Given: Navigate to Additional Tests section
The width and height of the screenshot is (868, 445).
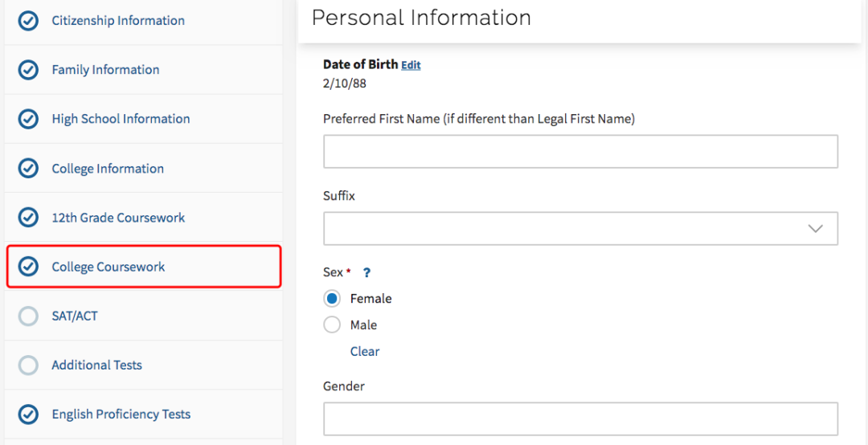Looking at the screenshot, I should (x=144, y=365).
